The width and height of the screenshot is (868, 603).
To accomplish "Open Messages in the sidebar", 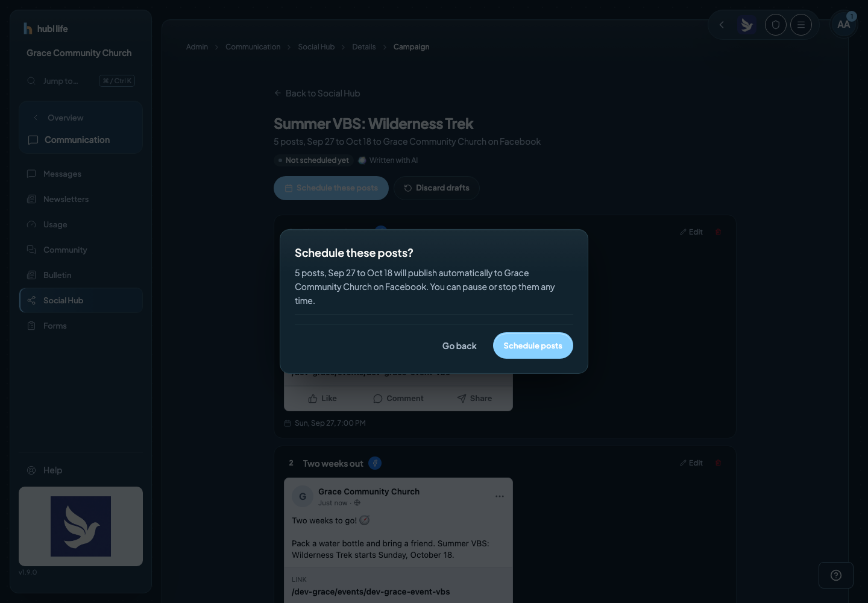I will coord(81,174).
